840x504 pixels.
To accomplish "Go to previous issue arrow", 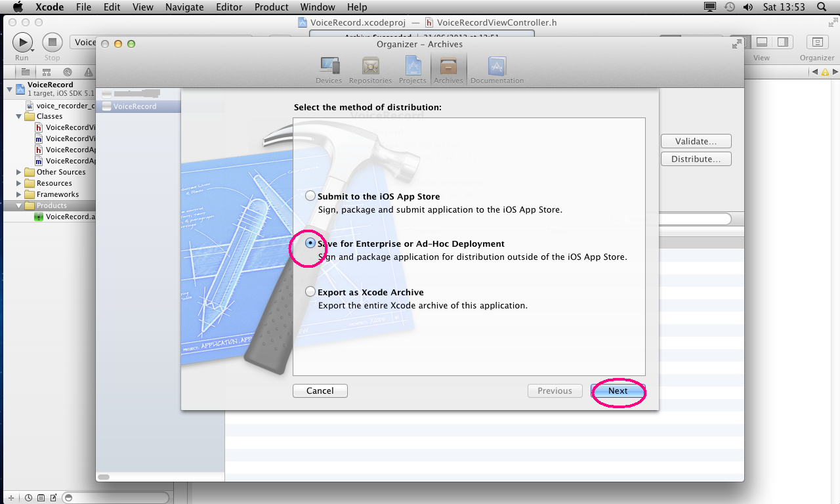I will [x=814, y=72].
